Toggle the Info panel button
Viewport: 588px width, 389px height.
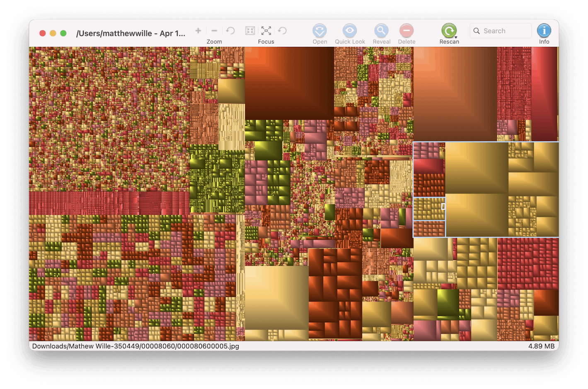click(x=544, y=31)
